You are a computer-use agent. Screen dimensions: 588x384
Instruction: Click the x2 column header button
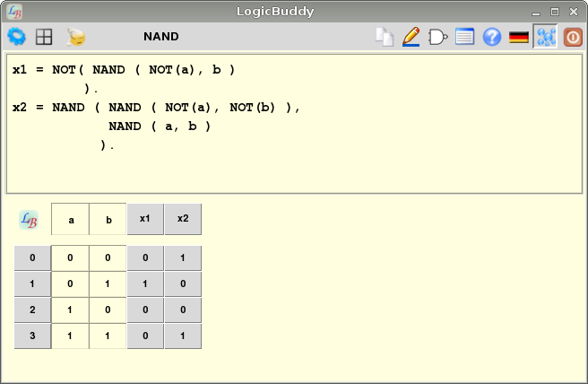tap(183, 219)
